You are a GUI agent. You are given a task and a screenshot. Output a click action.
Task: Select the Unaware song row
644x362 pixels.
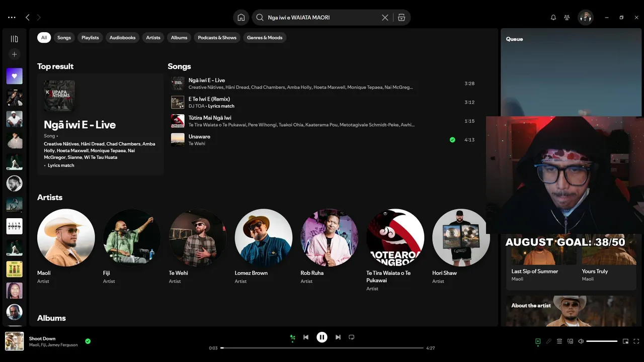322,140
